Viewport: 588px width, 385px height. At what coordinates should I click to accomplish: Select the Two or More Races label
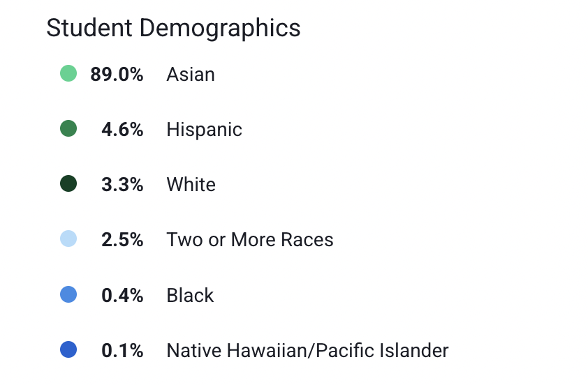250,240
